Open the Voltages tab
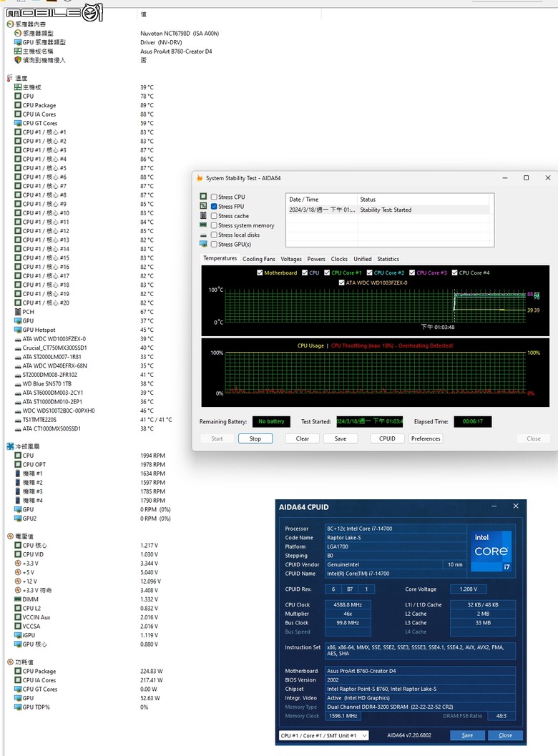The image size is (558, 756). 291,259
